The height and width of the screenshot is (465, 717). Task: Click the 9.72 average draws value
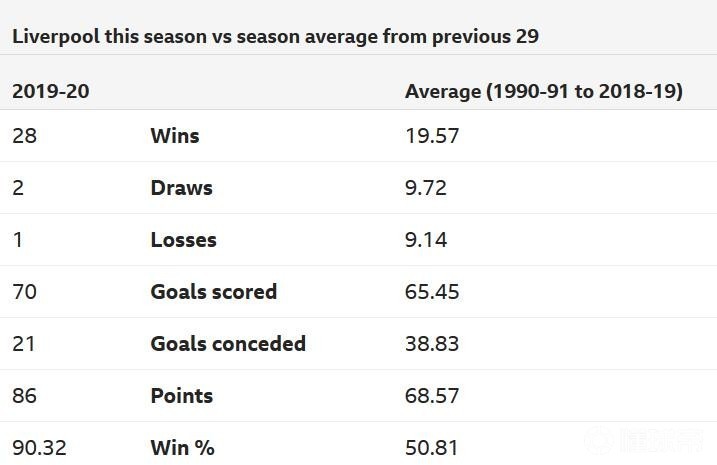[x=426, y=188]
